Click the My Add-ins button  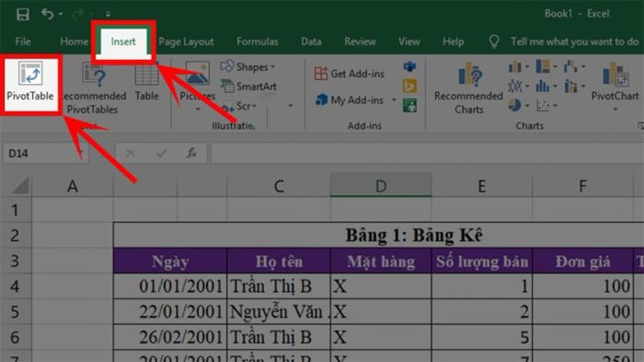(x=350, y=100)
